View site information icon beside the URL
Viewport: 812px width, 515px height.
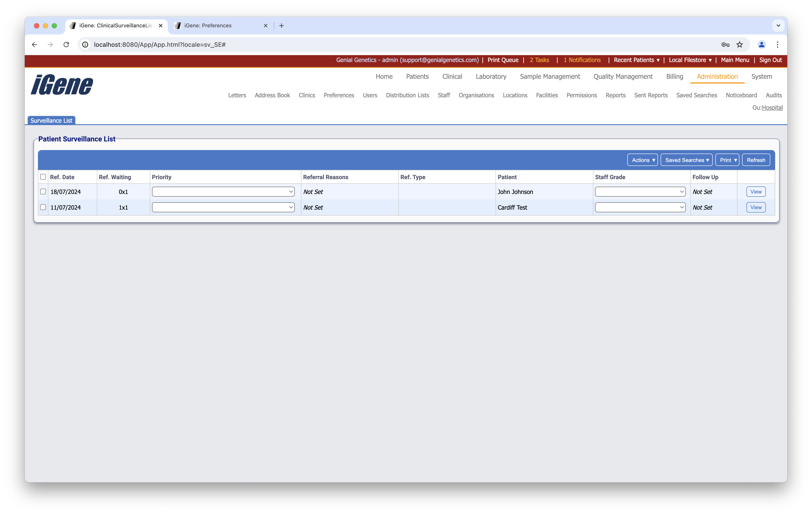(85, 45)
